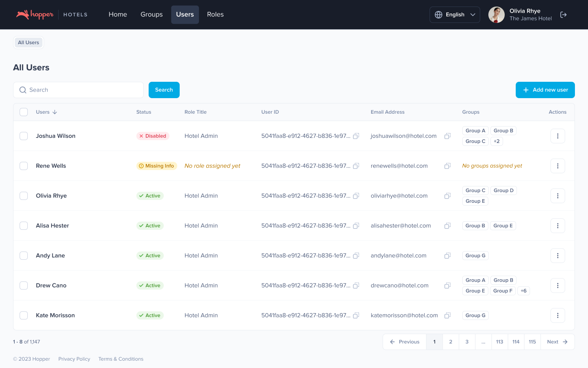Jump to page 114 in pagination
This screenshot has height=368, width=588.
(x=516, y=342)
